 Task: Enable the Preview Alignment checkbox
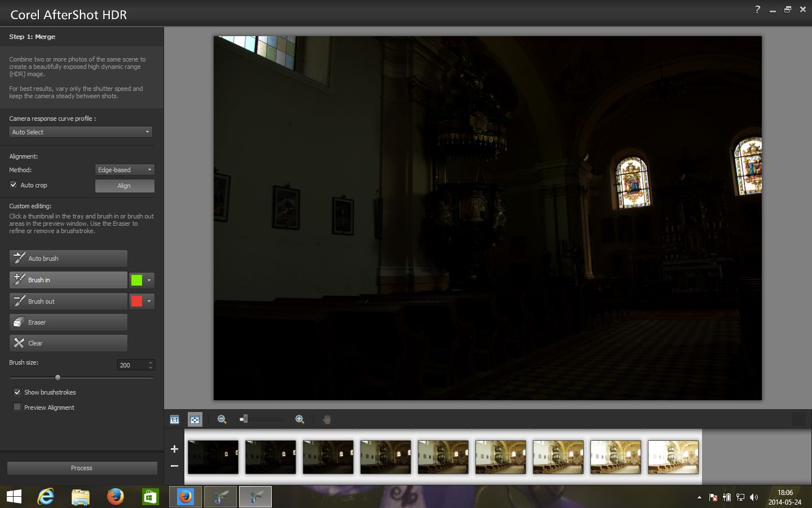(17, 407)
